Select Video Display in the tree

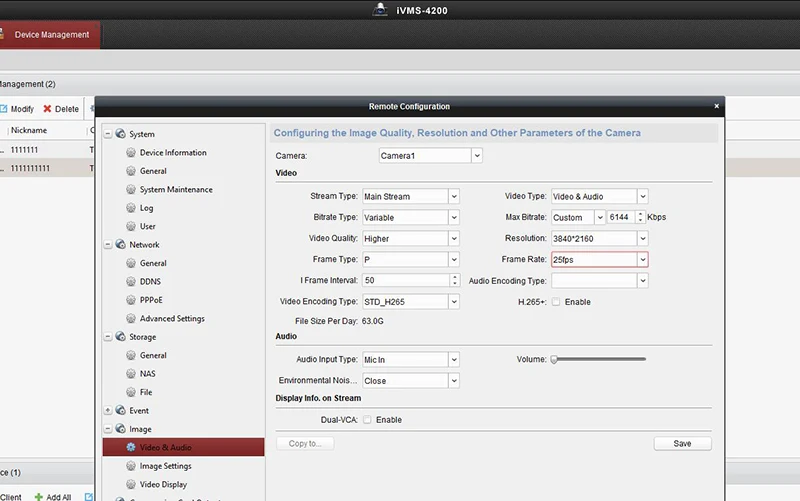tap(163, 484)
